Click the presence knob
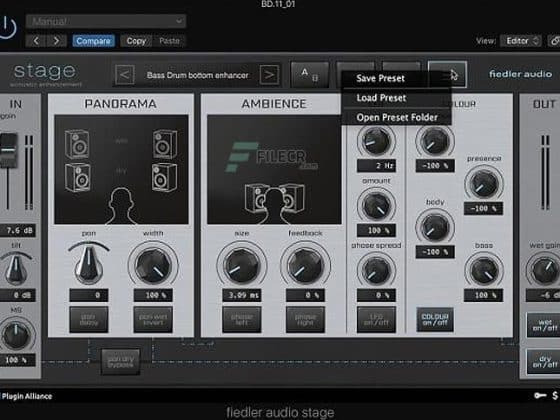 coord(484,184)
